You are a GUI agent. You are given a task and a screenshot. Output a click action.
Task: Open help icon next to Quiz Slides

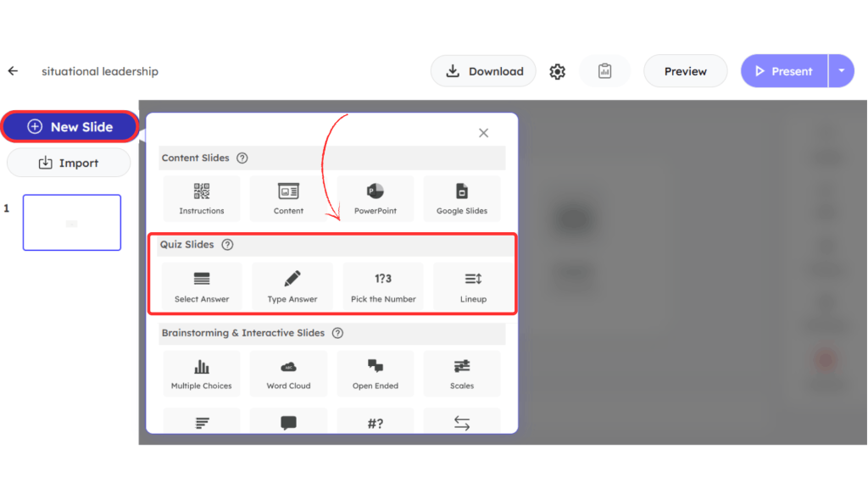point(227,245)
